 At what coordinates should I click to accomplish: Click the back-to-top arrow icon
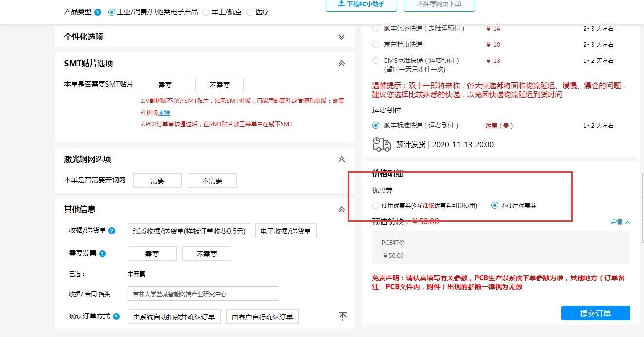tap(343, 316)
